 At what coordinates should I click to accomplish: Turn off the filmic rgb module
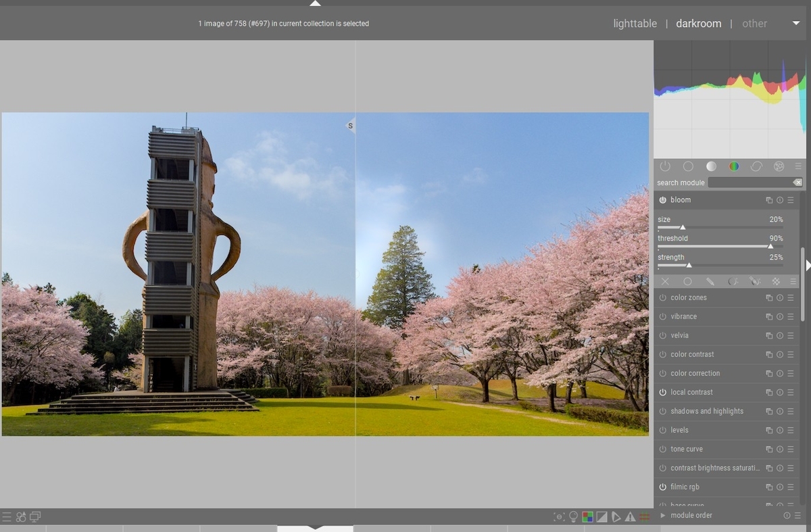(x=662, y=487)
